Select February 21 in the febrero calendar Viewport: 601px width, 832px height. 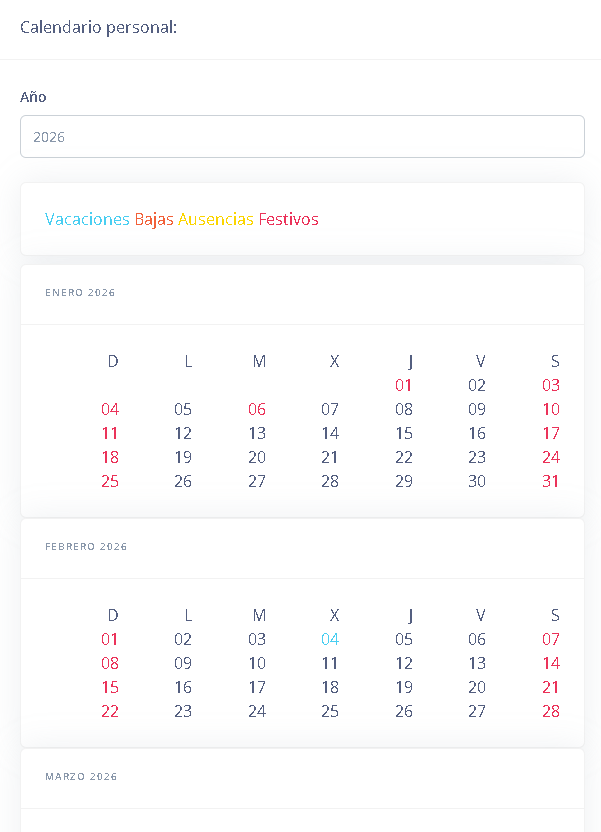tap(550, 687)
